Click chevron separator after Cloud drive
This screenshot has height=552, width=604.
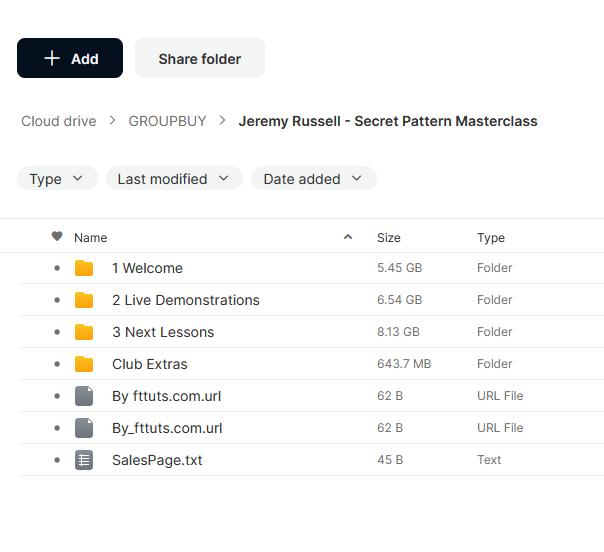(x=112, y=121)
